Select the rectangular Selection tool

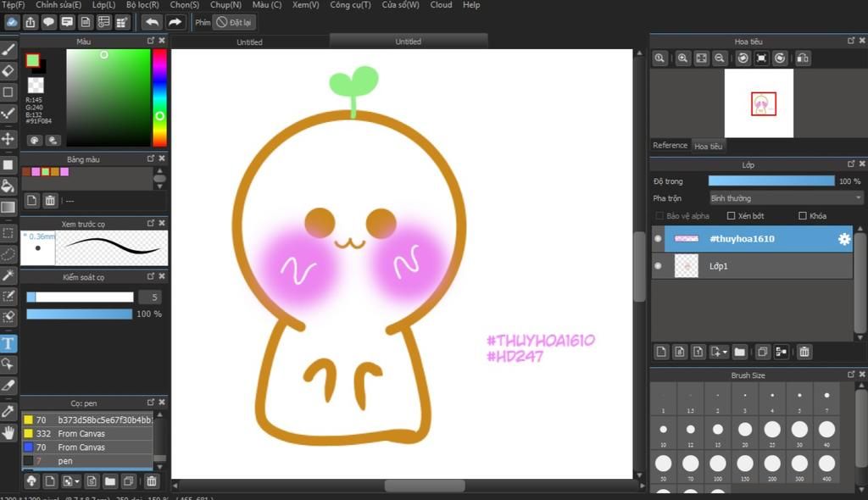point(8,233)
